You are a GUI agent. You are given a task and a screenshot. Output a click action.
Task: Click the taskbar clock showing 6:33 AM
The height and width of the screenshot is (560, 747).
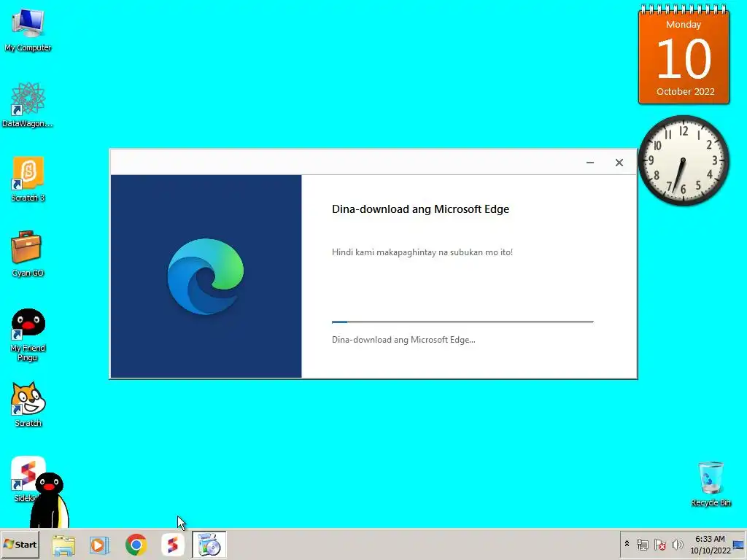[710, 544]
